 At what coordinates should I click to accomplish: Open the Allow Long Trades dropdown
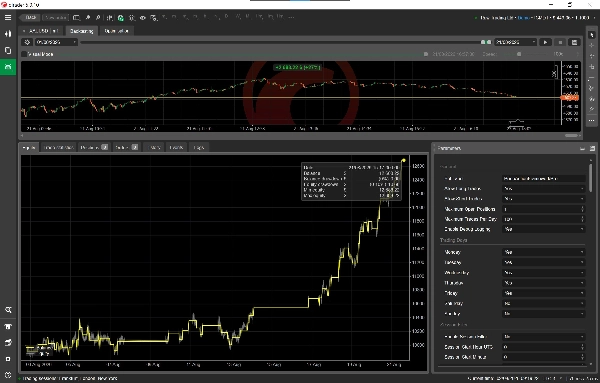coord(543,189)
